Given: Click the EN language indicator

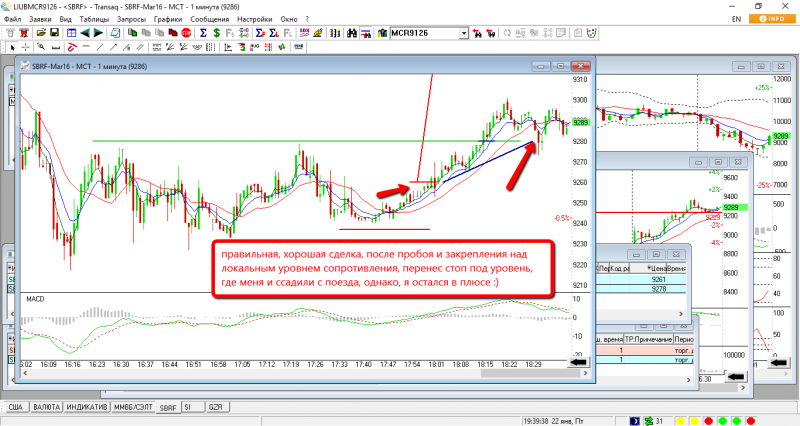Looking at the screenshot, I should click(x=736, y=19).
